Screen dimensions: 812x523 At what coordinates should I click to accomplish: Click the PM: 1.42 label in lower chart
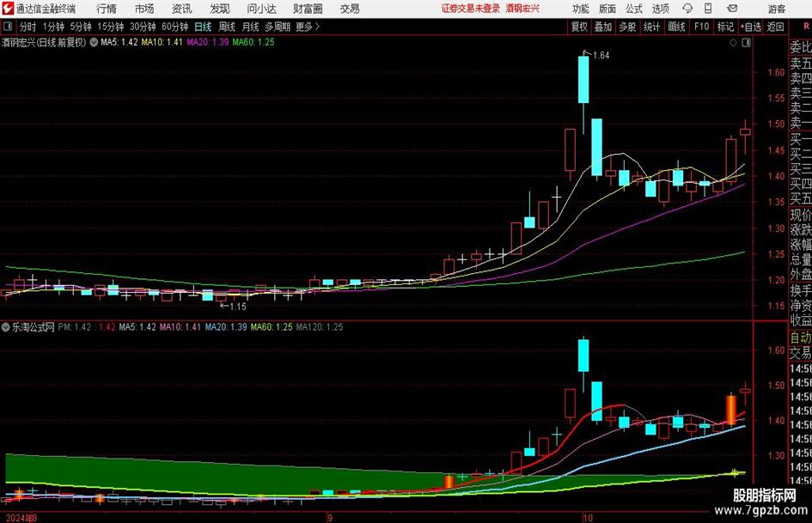(x=75, y=327)
